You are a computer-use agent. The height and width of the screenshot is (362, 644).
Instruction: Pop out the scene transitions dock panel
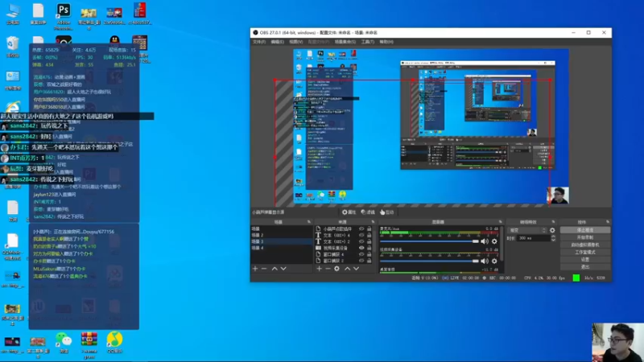pyautogui.click(x=553, y=222)
